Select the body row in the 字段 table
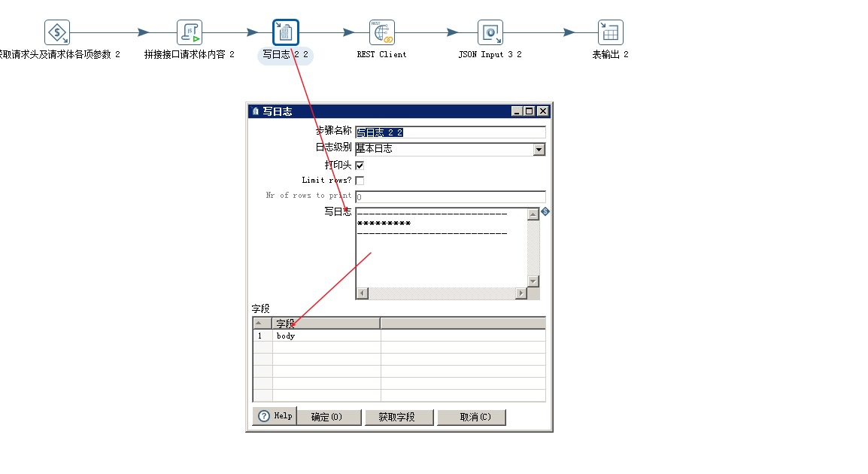 pos(285,336)
